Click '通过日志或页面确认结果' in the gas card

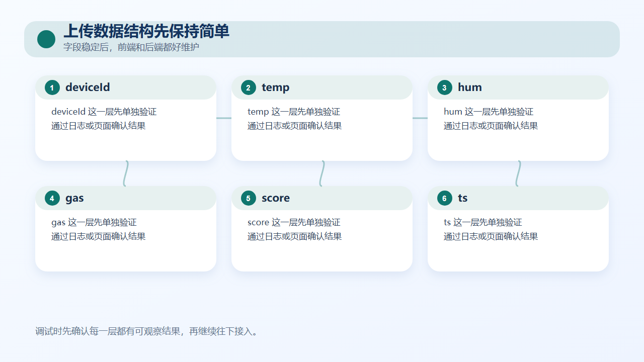pyautogui.click(x=99, y=236)
